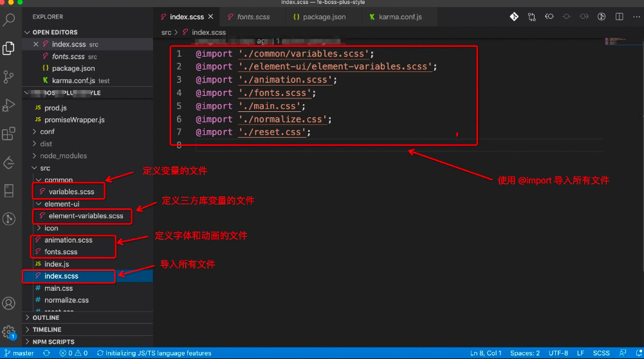Open promiseWrapper.js in the file tree
Viewport: 644px width, 359px height.
coord(74,120)
